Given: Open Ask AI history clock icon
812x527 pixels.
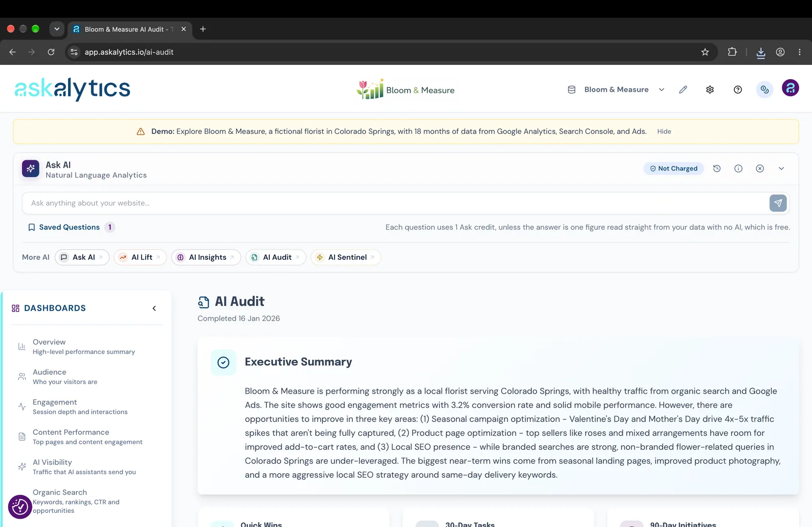Looking at the screenshot, I should pyautogui.click(x=717, y=168).
